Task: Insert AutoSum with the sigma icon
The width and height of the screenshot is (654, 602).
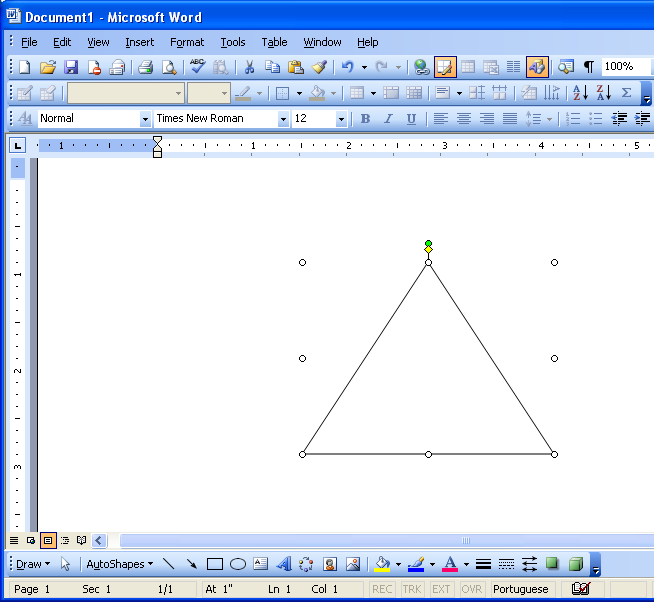Action: pos(626,93)
